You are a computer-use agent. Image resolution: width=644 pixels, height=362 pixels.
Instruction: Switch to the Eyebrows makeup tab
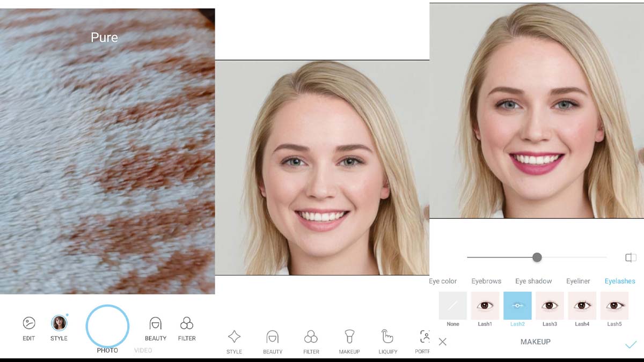[486, 281]
